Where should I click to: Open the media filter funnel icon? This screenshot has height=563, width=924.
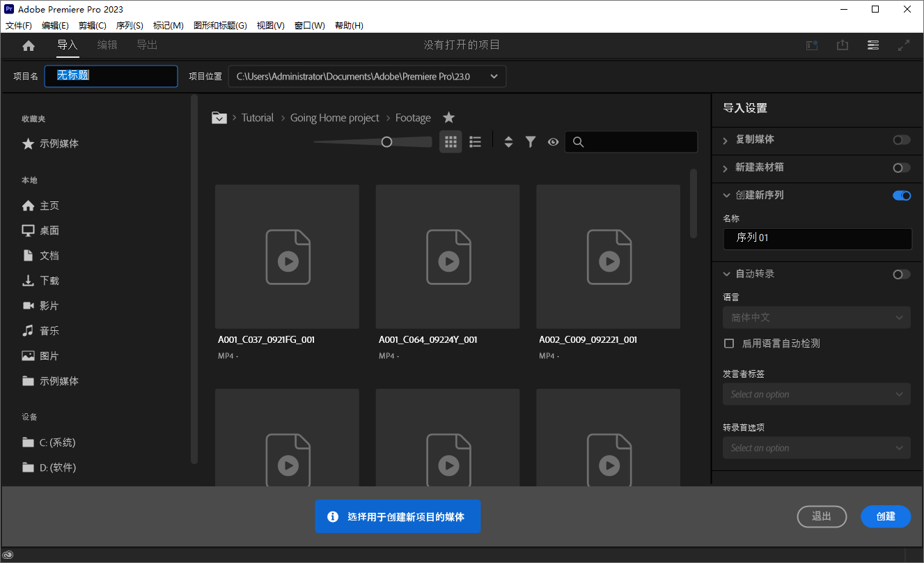(531, 141)
